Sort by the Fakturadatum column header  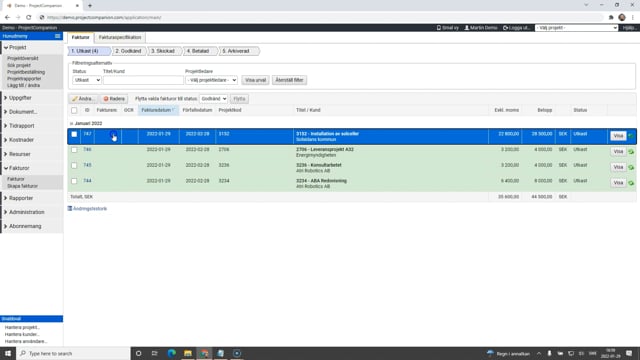(158, 110)
